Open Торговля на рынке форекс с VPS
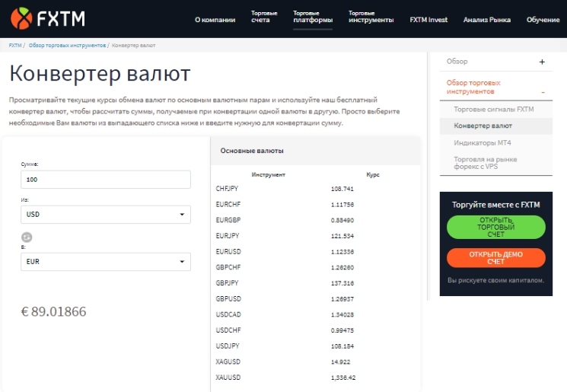This screenshot has width=567, height=392. 486,163
